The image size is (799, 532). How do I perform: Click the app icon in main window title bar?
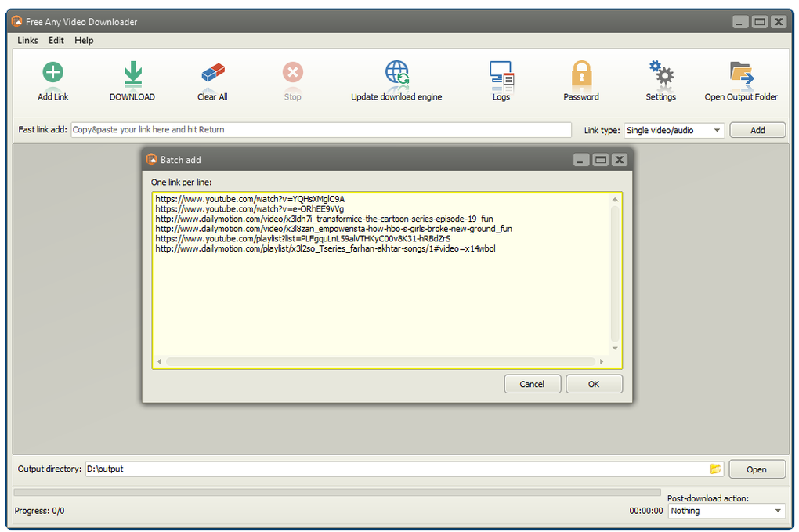point(16,21)
